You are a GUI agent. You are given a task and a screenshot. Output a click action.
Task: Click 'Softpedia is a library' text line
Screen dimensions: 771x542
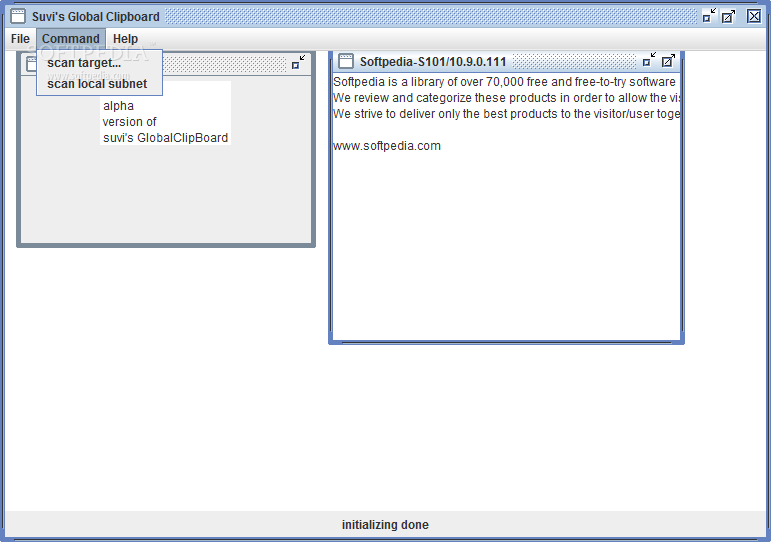point(504,82)
